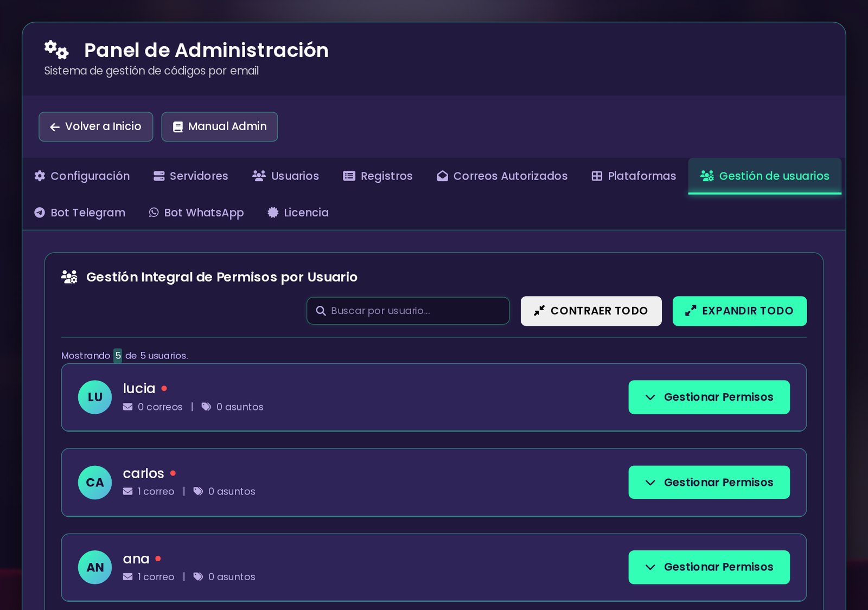Open the Configuración tab

82,176
